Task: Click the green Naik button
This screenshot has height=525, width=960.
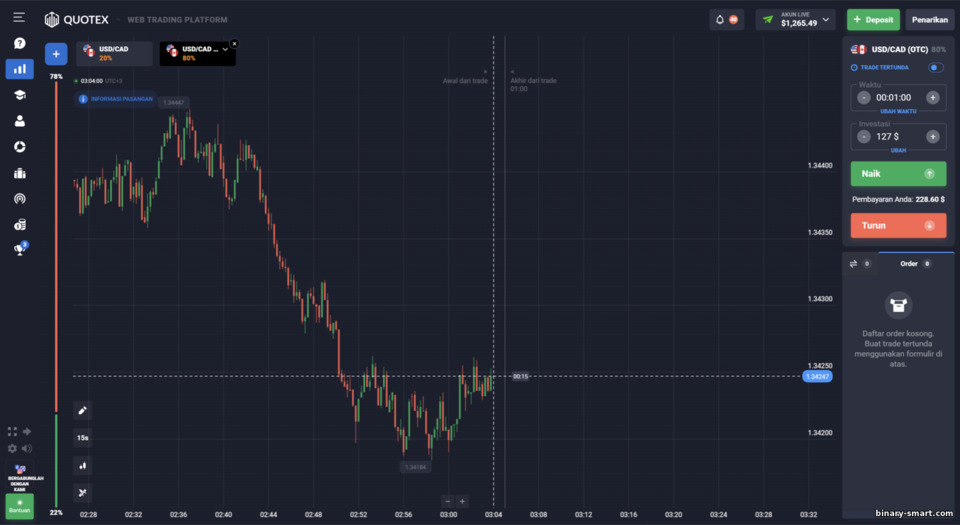Action: pyautogui.click(x=898, y=174)
